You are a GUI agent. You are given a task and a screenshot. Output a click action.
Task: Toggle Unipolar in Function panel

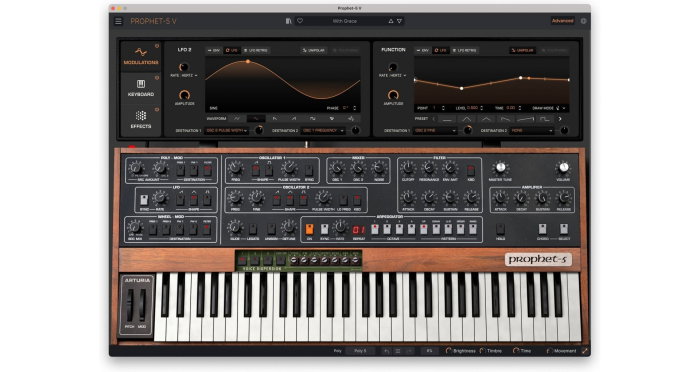522,50
